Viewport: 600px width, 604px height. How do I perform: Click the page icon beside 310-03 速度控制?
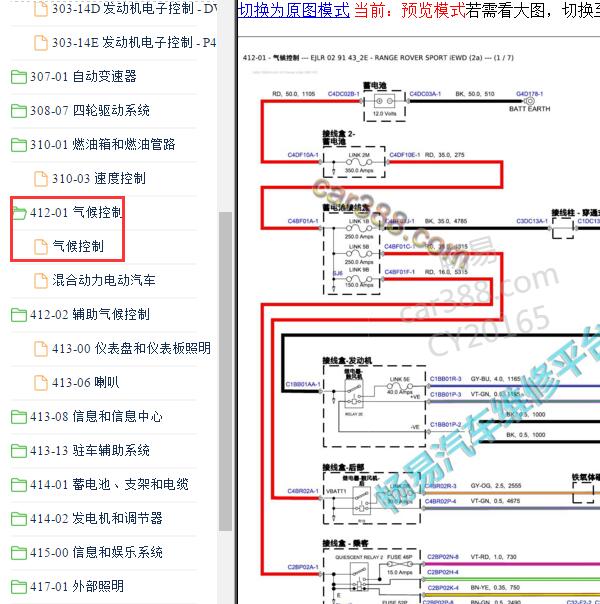(x=41, y=179)
